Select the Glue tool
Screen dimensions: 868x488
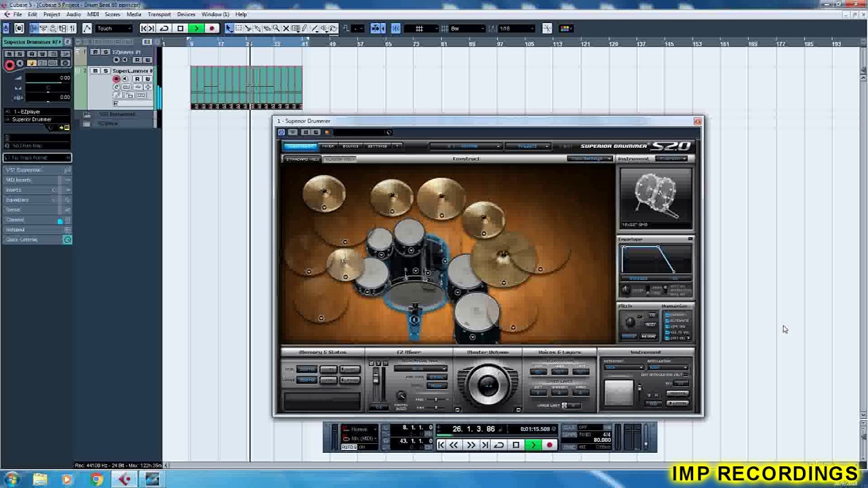pos(257,28)
